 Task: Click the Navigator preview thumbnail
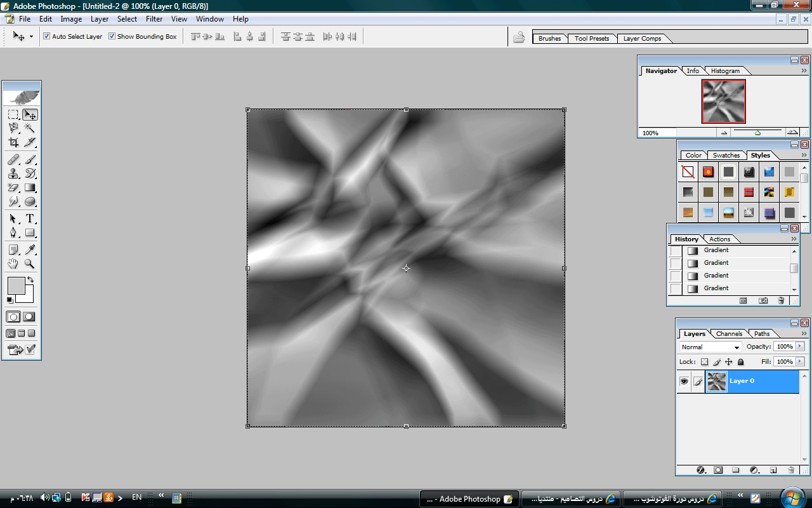[x=723, y=102]
